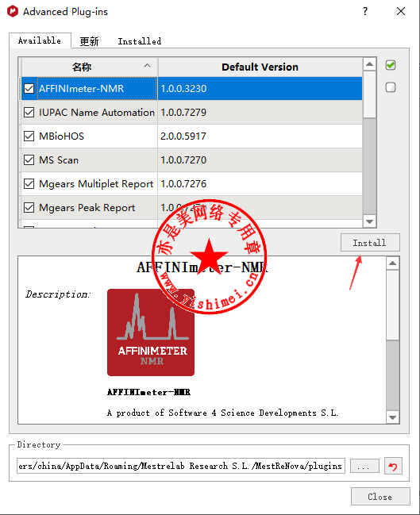
Task: Click the browse directory '...' button
Action: coord(364,466)
